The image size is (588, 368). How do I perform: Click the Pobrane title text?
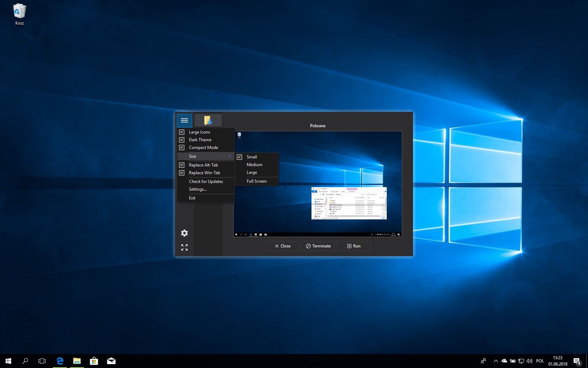click(x=318, y=126)
